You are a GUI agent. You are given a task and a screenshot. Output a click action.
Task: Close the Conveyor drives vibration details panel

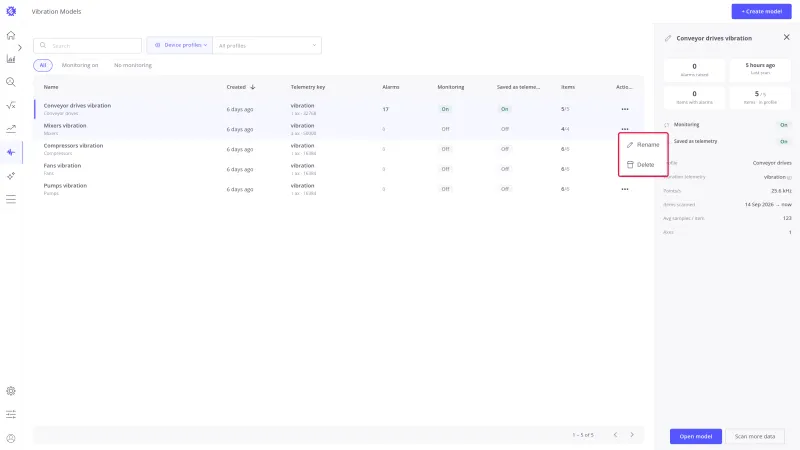point(786,37)
